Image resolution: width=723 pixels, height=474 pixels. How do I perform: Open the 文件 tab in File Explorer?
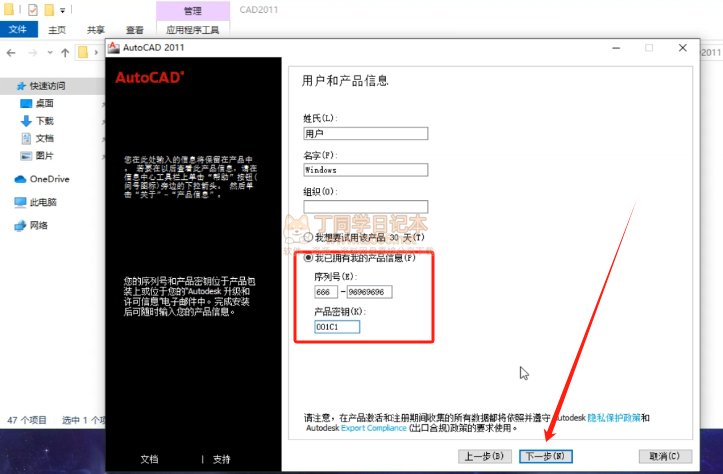point(18,30)
